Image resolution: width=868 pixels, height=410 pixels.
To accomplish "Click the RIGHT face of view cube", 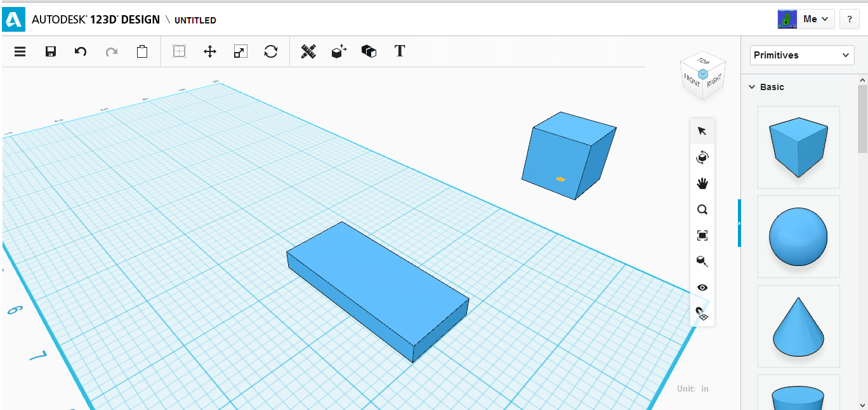I will coord(713,81).
